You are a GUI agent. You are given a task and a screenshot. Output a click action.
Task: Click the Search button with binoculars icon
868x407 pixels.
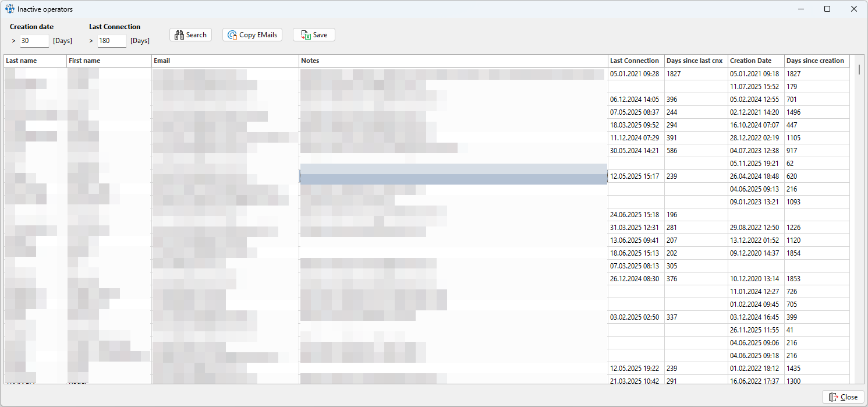[190, 35]
